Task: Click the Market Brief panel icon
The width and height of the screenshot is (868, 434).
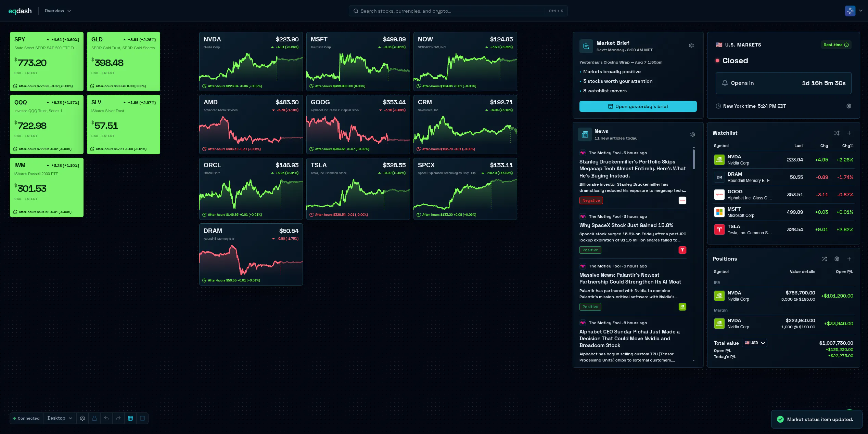Action: click(586, 46)
